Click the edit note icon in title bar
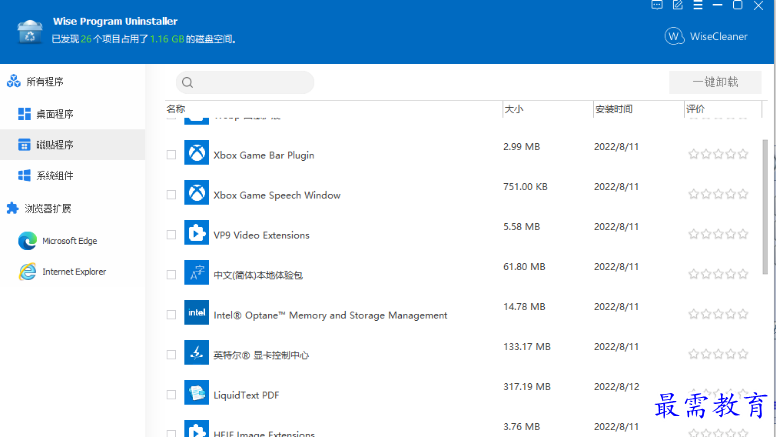 point(677,5)
